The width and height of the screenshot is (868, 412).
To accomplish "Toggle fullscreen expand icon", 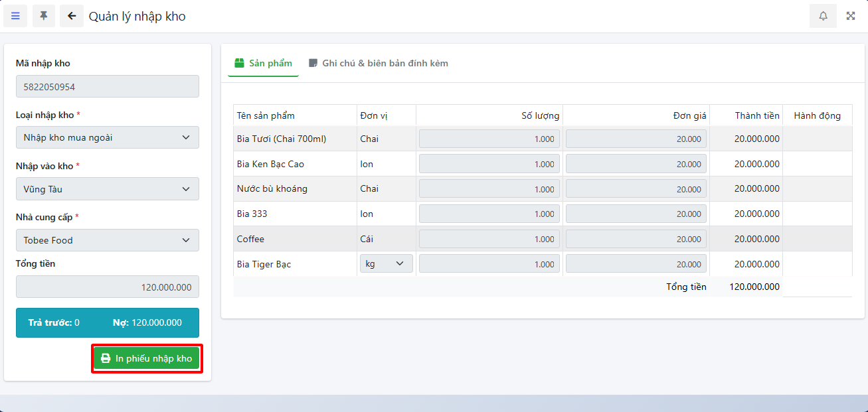I will [x=851, y=16].
